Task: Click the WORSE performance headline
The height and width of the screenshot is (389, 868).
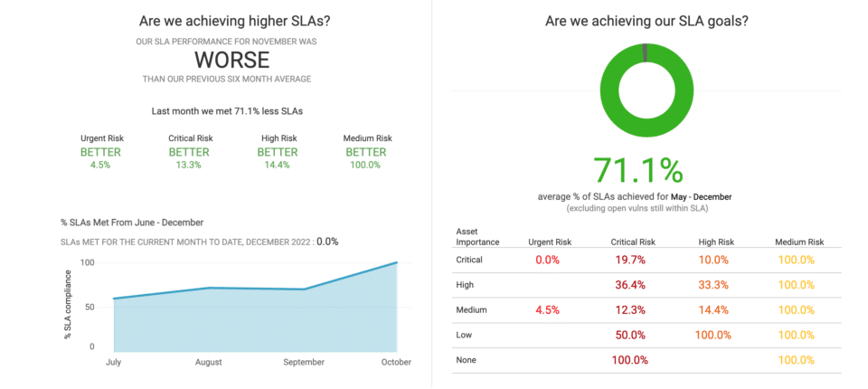Action: [x=231, y=60]
